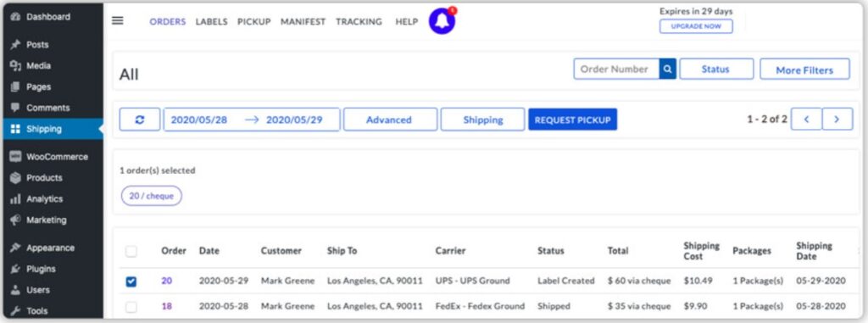Image resolution: width=868 pixels, height=323 pixels.
Task: Click the 1 - 2 of 2 pagination text
Action: coord(766,120)
